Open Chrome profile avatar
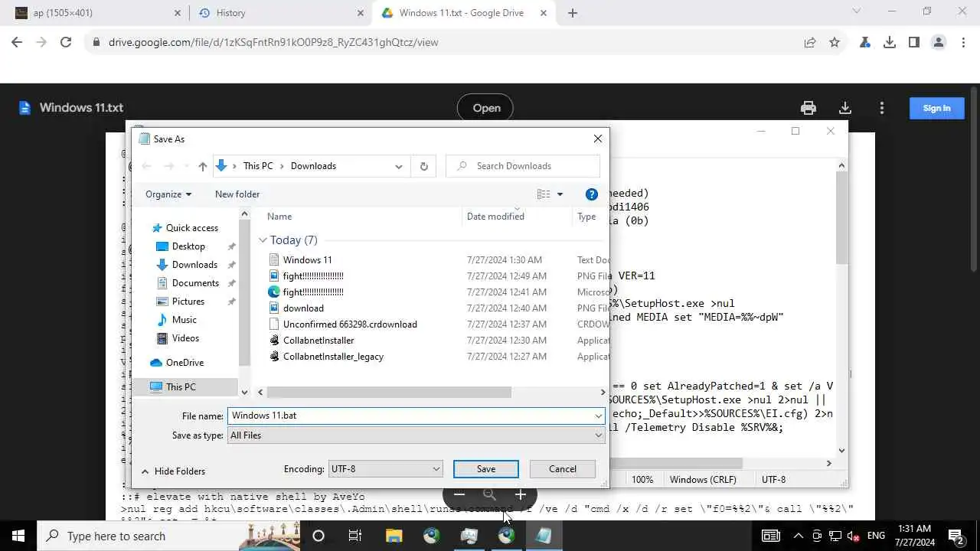 [x=939, y=42]
